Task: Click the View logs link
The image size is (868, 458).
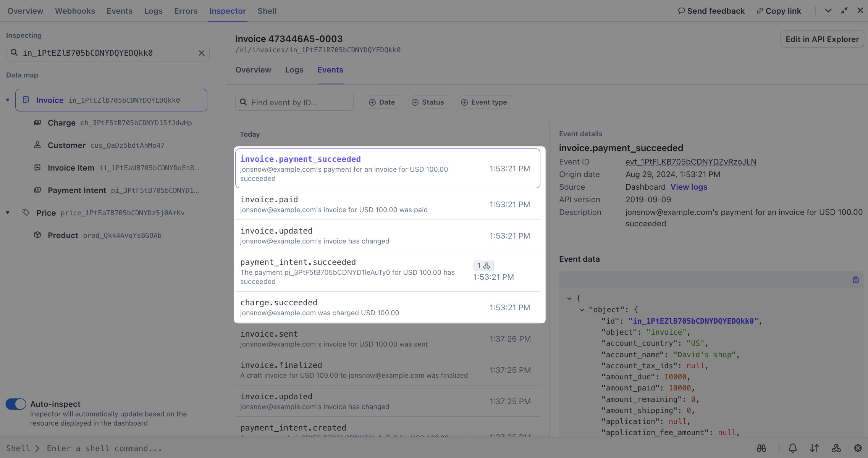Action: [x=689, y=187]
